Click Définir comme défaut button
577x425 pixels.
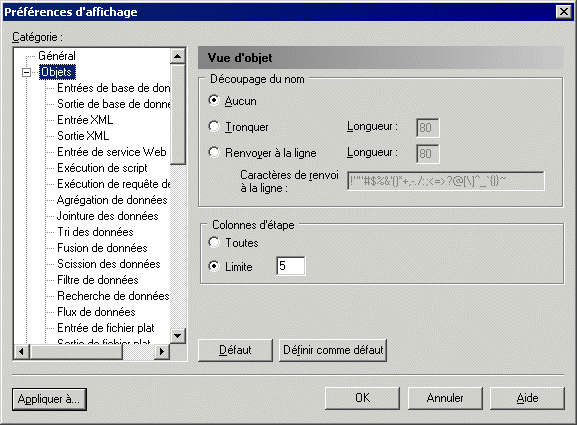tap(333, 350)
